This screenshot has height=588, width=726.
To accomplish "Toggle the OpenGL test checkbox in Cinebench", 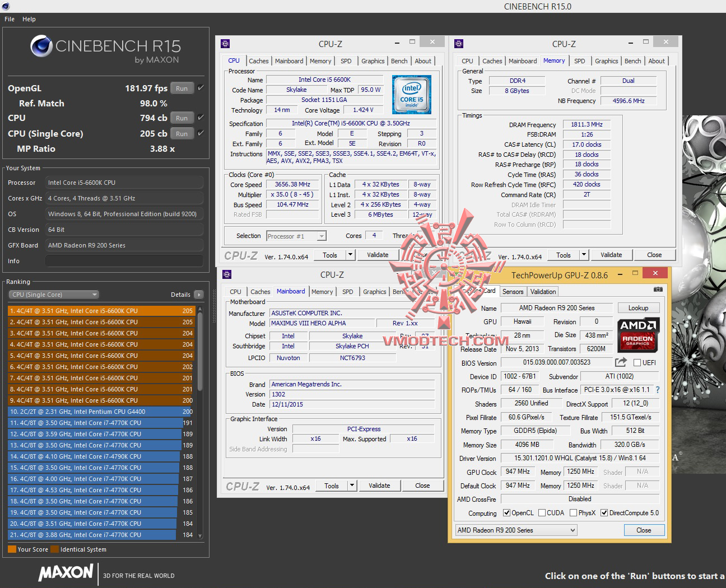I will [x=201, y=88].
